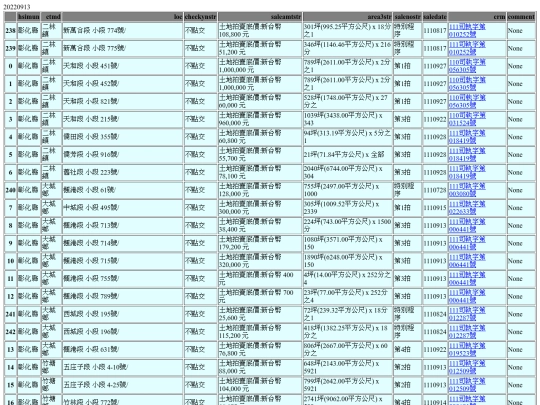The height and width of the screenshot is (405, 540).
Task: Open the crm link in row 10
Action: 467,261
